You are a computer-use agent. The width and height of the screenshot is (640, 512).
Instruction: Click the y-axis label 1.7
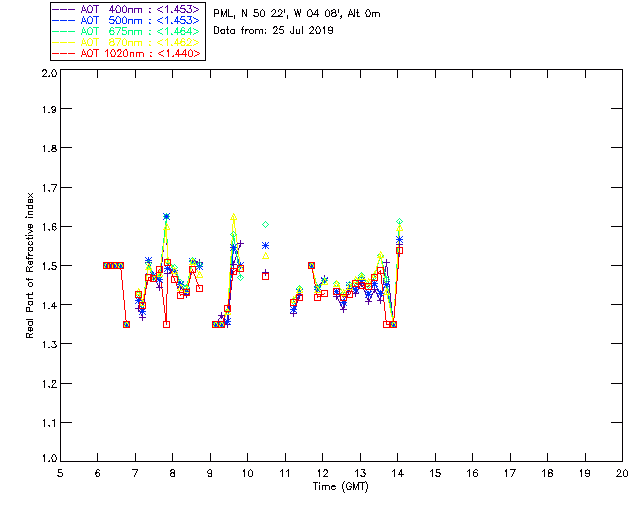pos(49,188)
